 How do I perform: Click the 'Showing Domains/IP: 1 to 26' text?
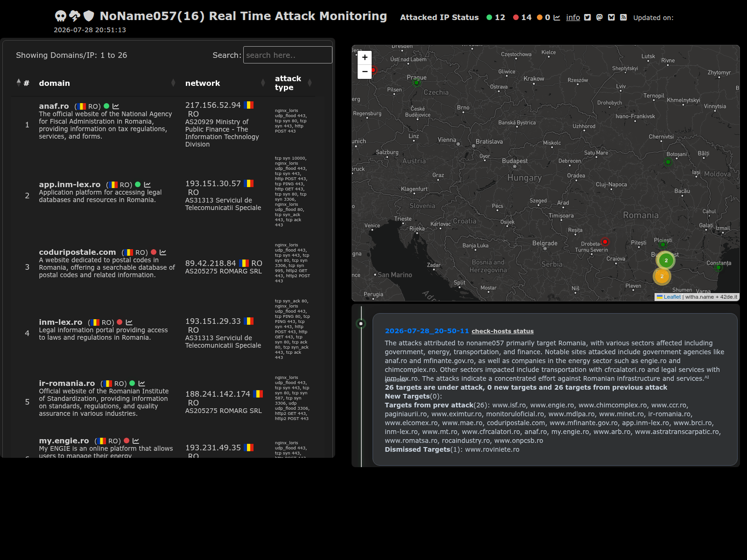pos(71,55)
